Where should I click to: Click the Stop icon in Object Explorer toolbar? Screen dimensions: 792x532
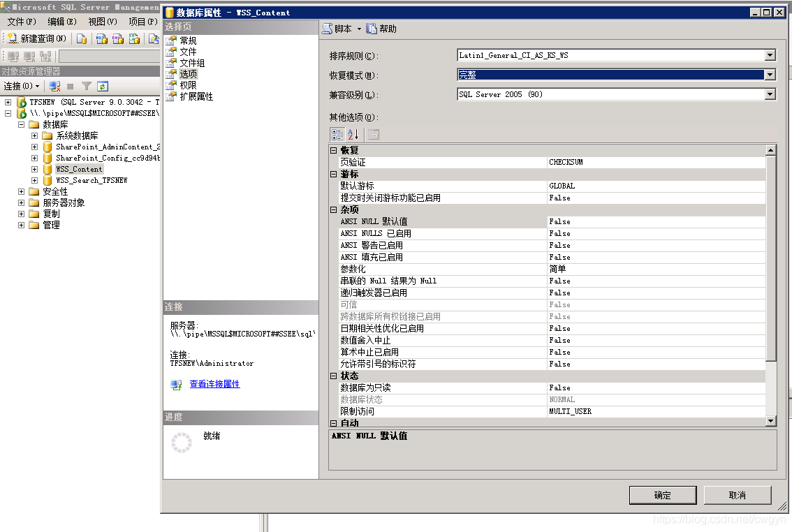pyautogui.click(x=71, y=87)
